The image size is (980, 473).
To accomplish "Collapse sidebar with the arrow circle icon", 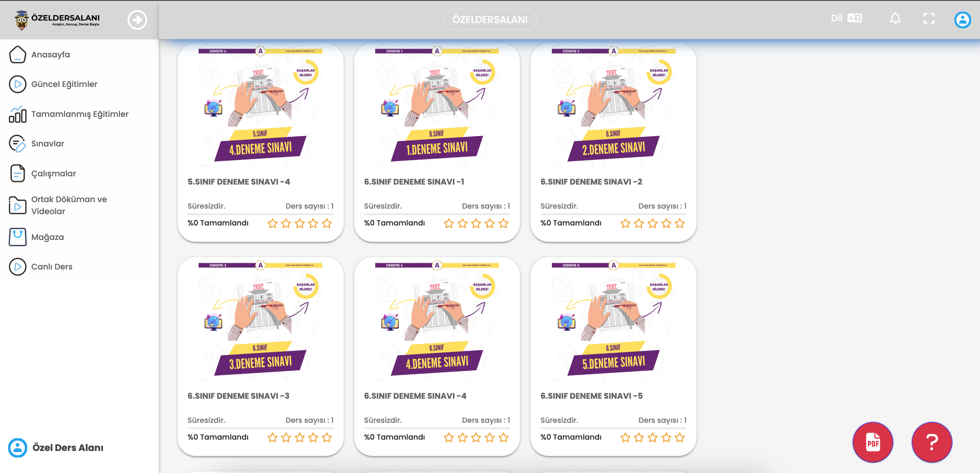I will [x=137, y=20].
